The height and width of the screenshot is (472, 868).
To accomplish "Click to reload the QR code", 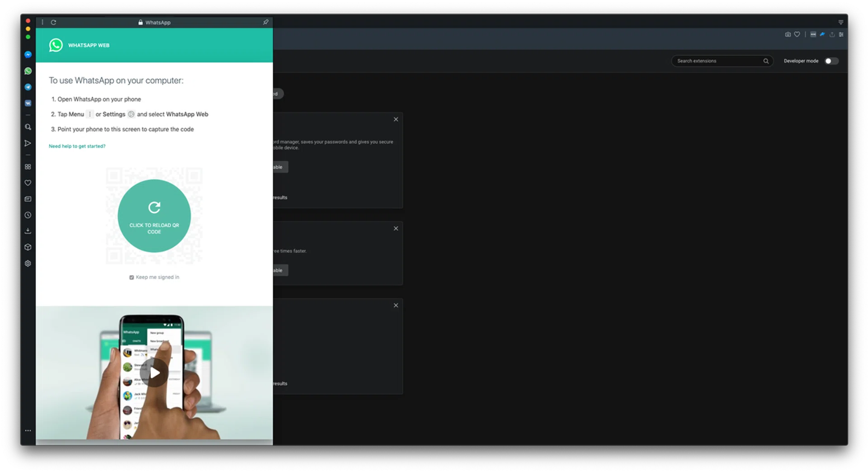I will coord(154,216).
